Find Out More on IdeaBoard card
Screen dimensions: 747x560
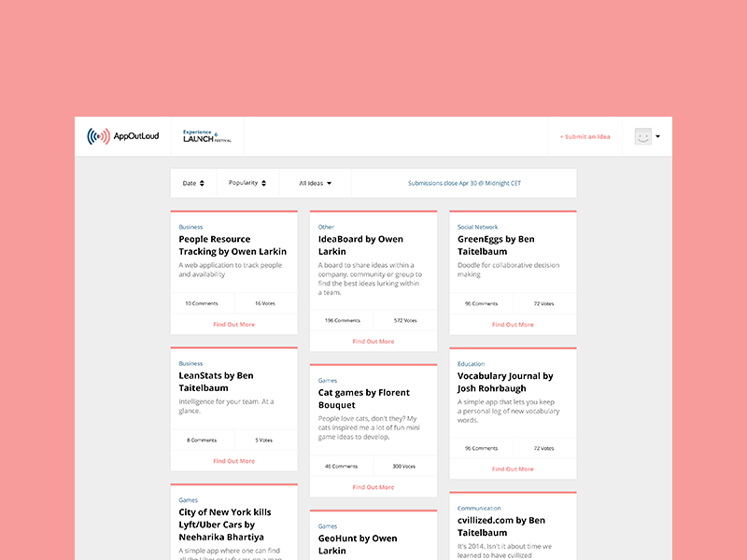(x=373, y=342)
